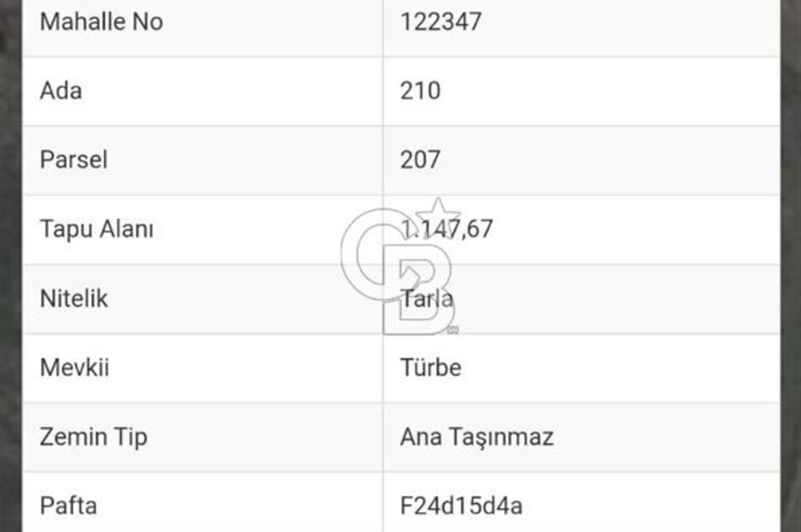Image resolution: width=801 pixels, height=532 pixels.
Task: Click the Türbe value
Action: [x=431, y=368]
